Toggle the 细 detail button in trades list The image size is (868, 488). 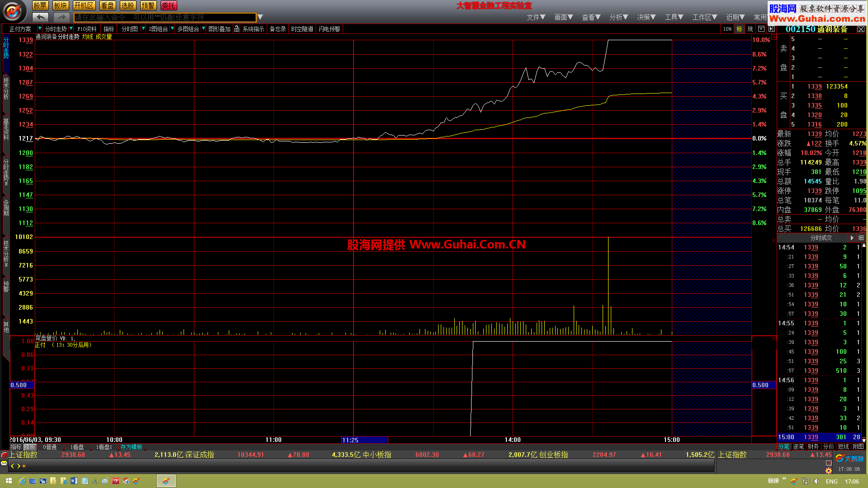pos(861,238)
